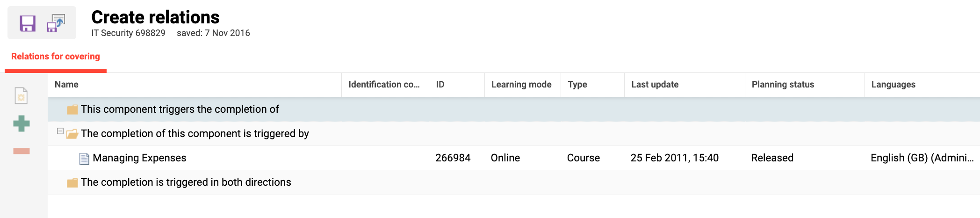This screenshot has width=980, height=218.
Task: Click the Save and close icon
Action: pyautogui.click(x=56, y=23)
